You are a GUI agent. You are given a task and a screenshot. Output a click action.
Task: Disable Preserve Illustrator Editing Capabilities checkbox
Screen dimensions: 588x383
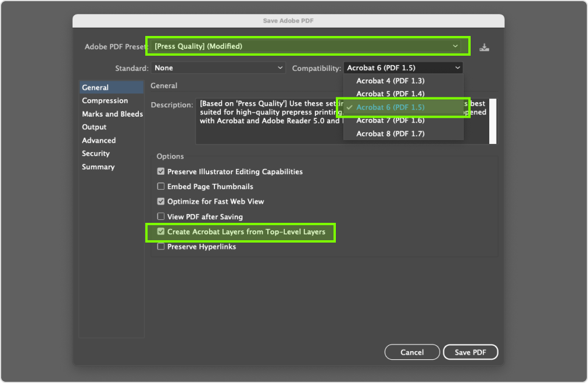pos(161,172)
